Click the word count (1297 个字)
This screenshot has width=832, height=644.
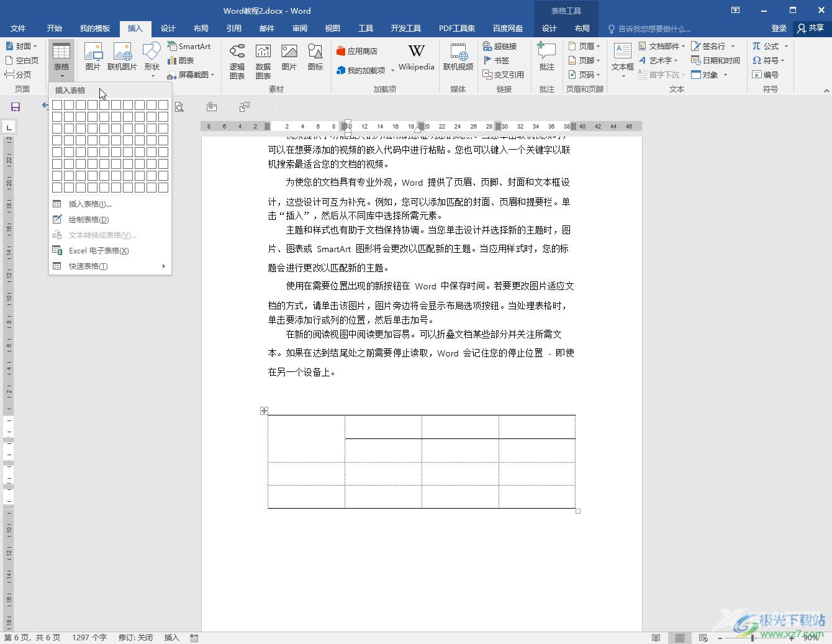coord(89,638)
